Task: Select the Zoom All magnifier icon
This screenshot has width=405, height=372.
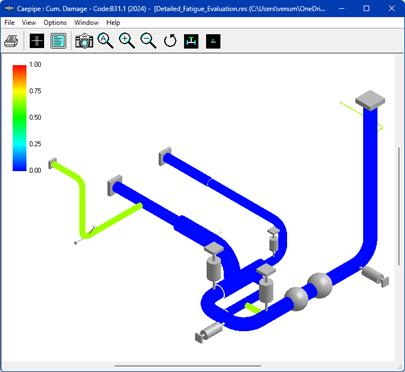Action: coord(105,41)
